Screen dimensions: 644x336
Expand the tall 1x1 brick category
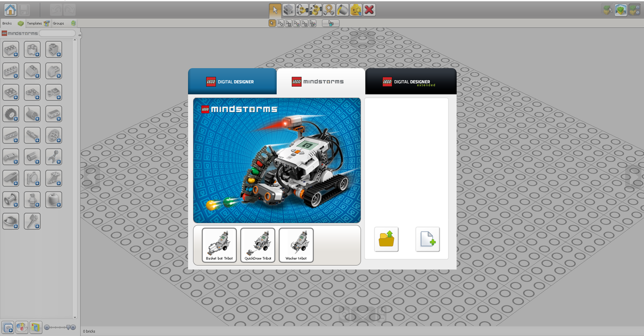click(x=32, y=49)
